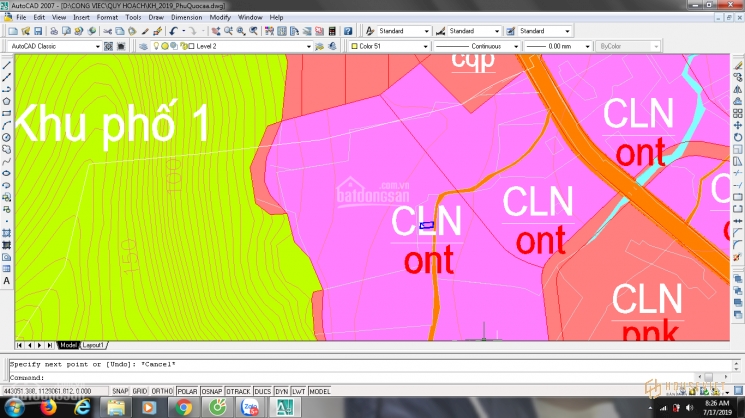The image size is (745, 418).
Task: Select the Move tool in Modify toolbar
Action: coord(738,125)
